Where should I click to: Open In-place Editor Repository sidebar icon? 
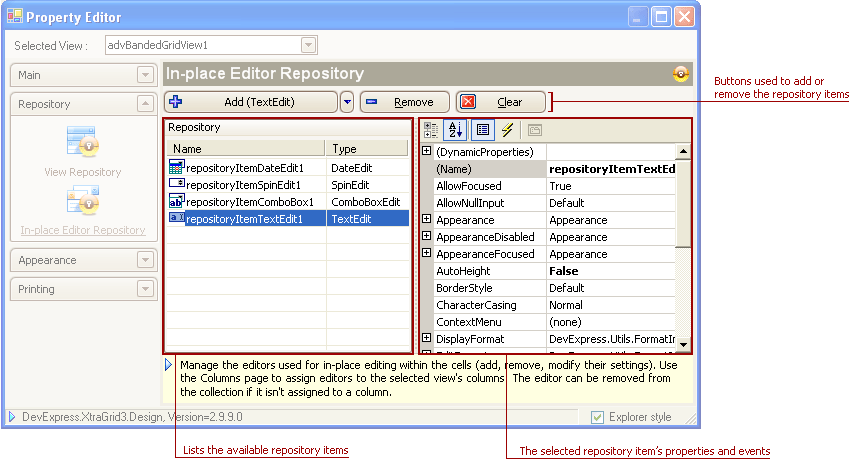point(83,200)
